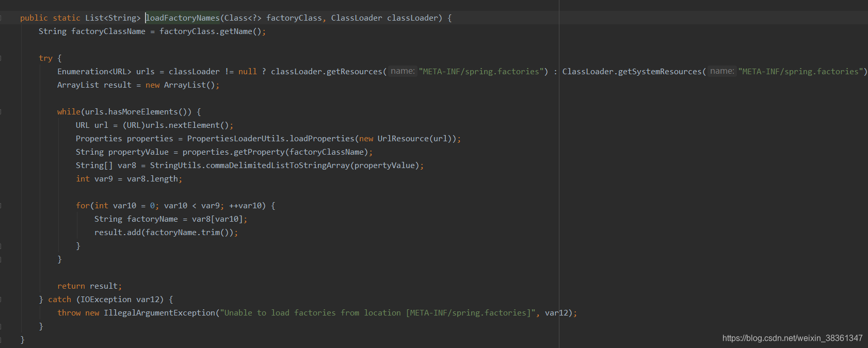Click the ++var10 increment expression
Image resolution: width=868 pixels, height=348 pixels.
(245, 206)
